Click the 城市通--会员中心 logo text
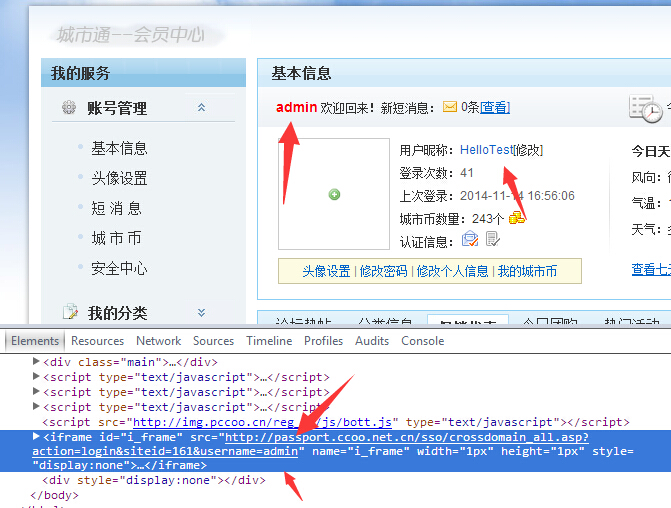The height and width of the screenshot is (508, 671). (131, 35)
